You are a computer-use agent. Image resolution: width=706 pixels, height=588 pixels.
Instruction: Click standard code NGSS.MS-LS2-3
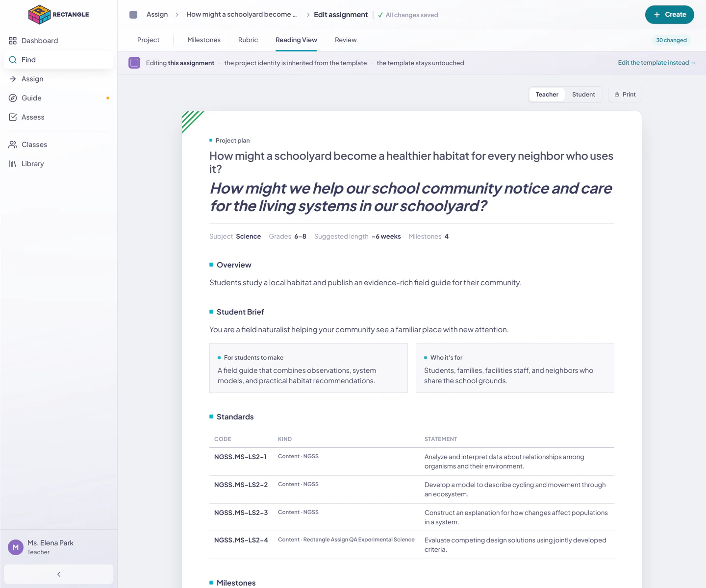tap(241, 513)
